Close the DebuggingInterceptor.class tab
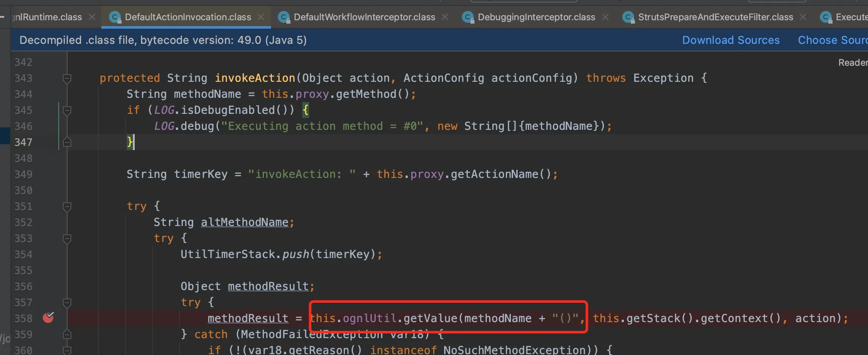868x355 pixels. 605,17
